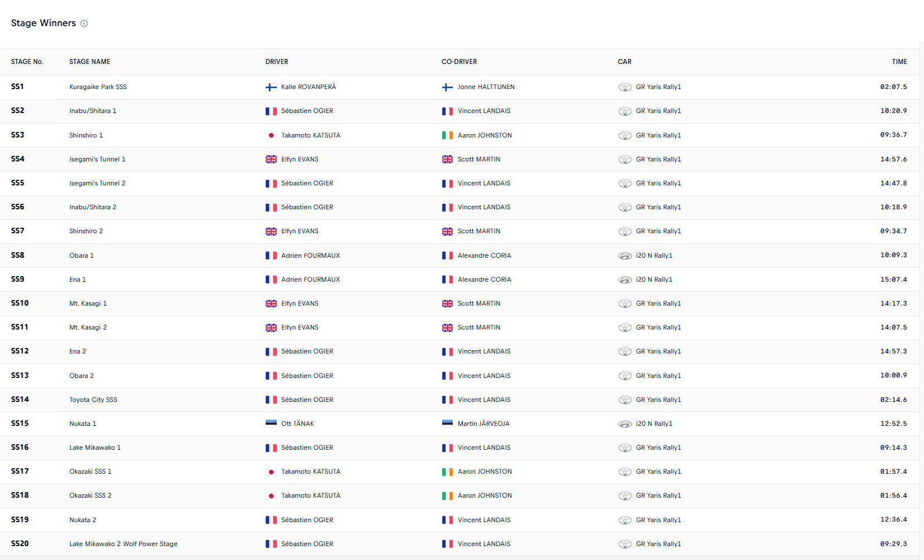The width and height of the screenshot is (924, 560).
Task: Click the CO-DRIVER column header
Action: pyautogui.click(x=459, y=62)
